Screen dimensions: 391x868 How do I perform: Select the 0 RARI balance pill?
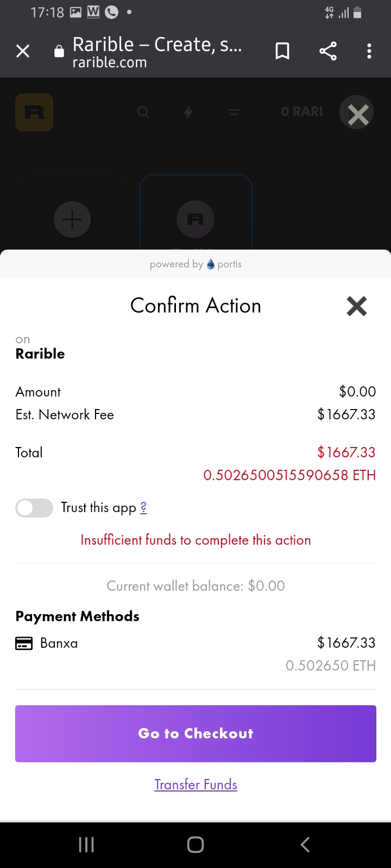tap(301, 112)
